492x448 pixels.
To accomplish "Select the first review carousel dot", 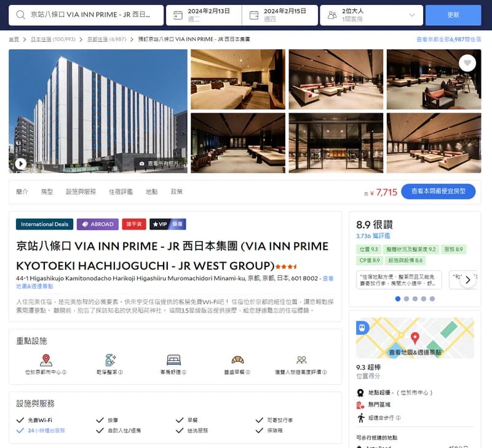I will [x=398, y=299].
